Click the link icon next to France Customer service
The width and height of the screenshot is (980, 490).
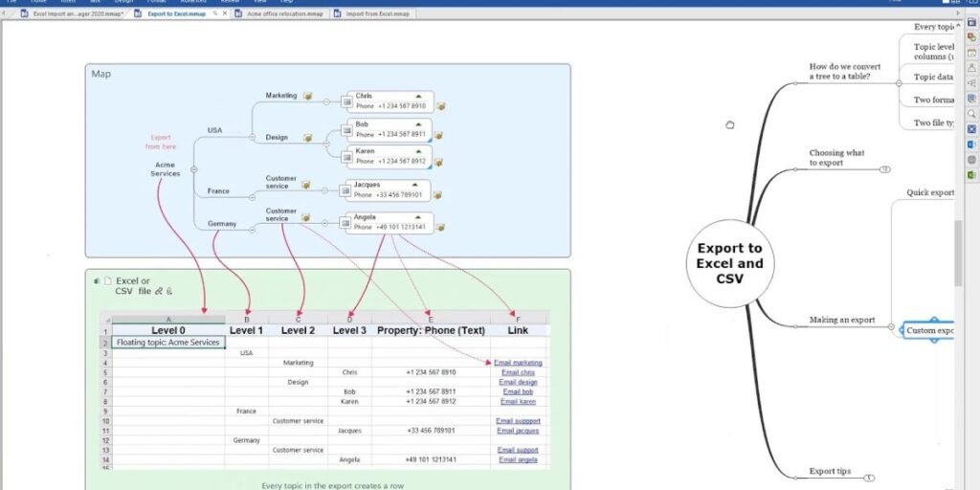click(x=305, y=185)
